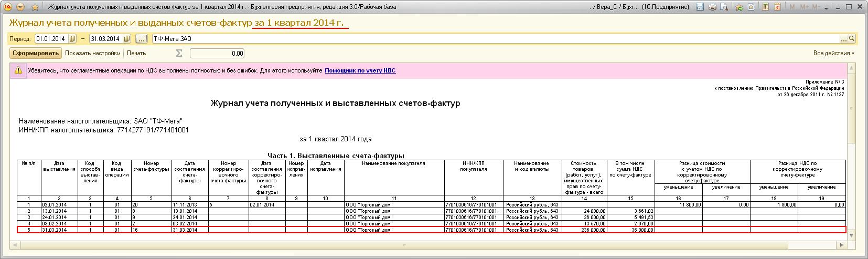Click the period selection ellipsis button
The image size is (868, 259).
pyautogui.click(x=142, y=39)
